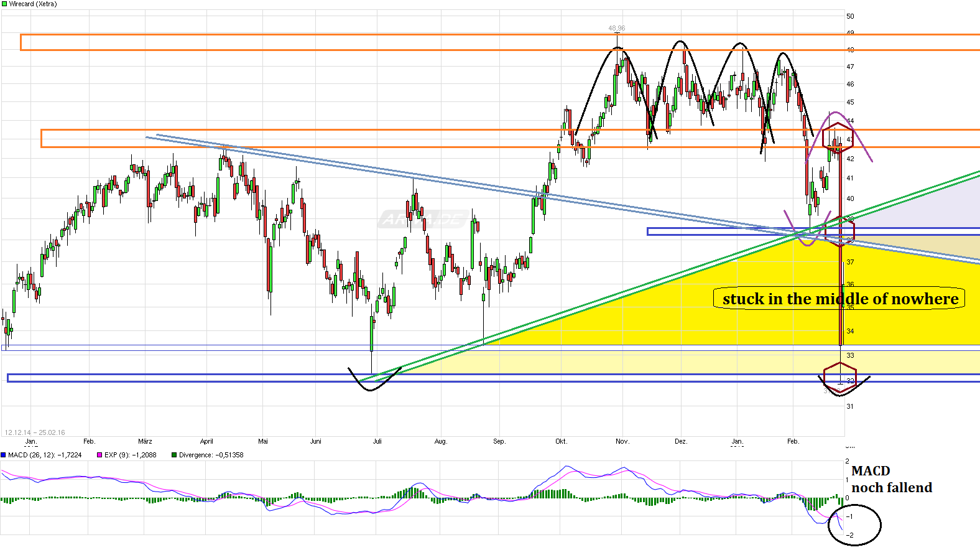Viewport: 980px width, 560px height.
Task: Click the 'Sep.' month label
Action: [x=499, y=441]
